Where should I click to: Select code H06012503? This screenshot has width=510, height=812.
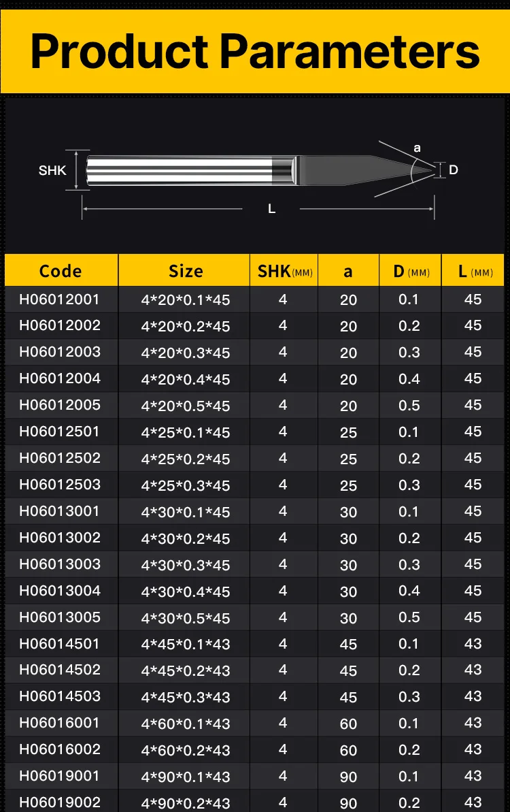pyautogui.click(x=60, y=484)
